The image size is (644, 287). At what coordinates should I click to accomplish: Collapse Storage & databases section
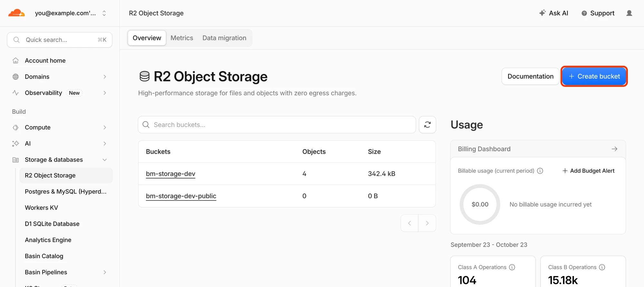pos(105,160)
